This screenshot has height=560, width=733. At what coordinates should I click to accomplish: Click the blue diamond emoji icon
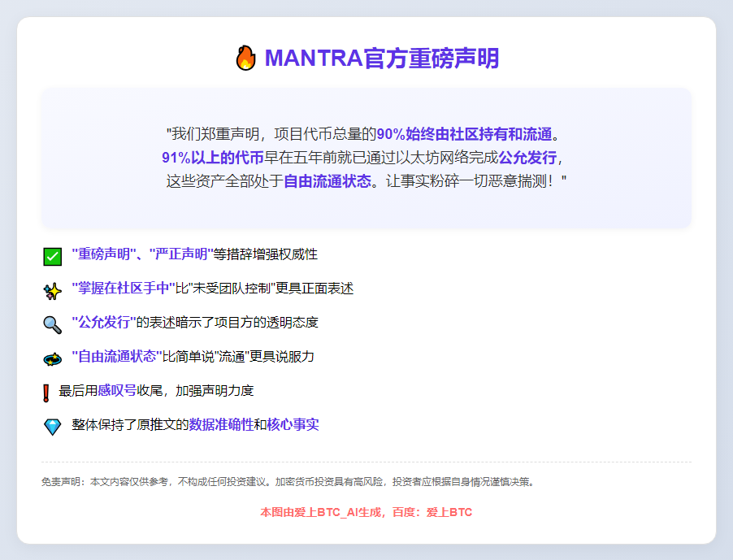52,427
